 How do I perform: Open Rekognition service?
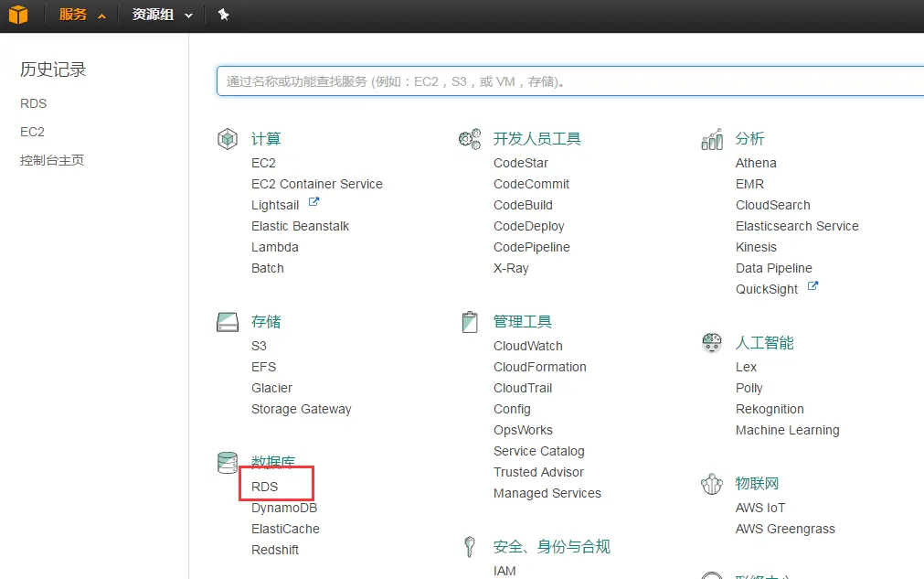click(x=770, y=409)
